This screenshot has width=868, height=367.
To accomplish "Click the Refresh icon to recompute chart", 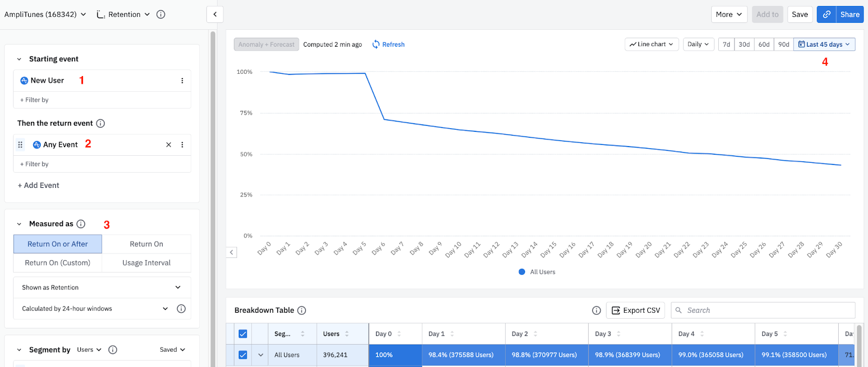I will 376,45.
